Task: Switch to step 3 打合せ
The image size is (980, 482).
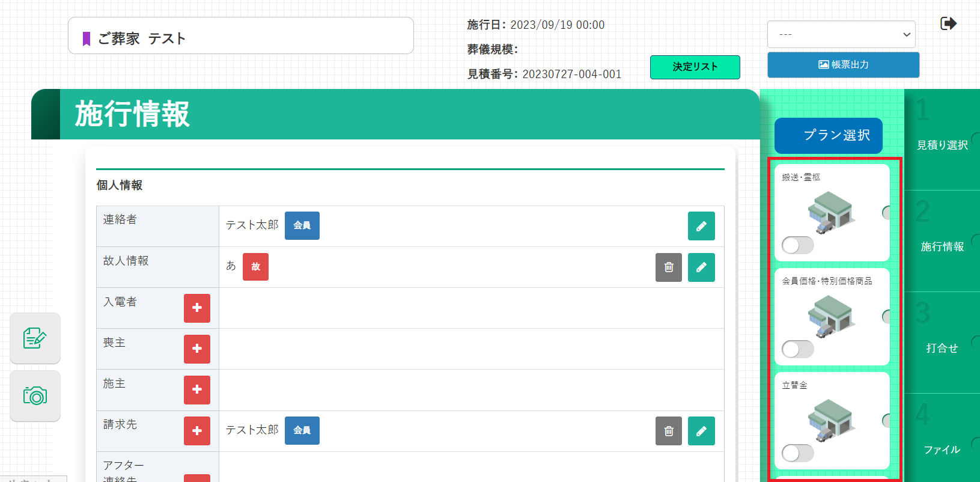Action: (942, 343)
